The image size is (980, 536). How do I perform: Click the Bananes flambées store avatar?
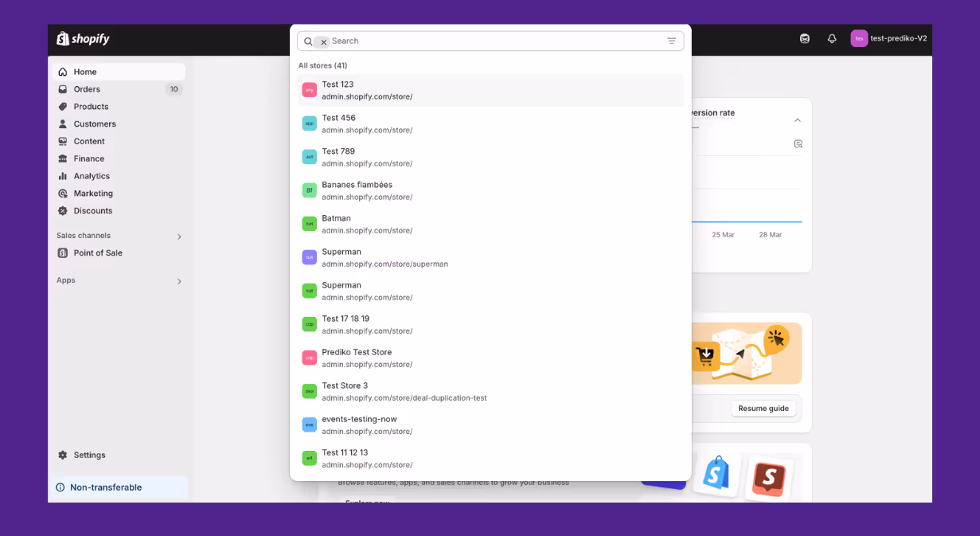pos(310,190)
